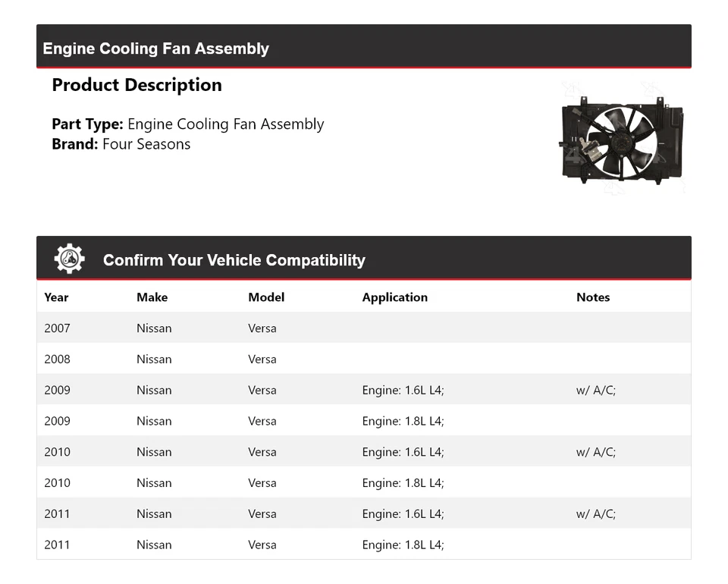Click the Year column header
The image size is (728, 584).
point(56,297)
